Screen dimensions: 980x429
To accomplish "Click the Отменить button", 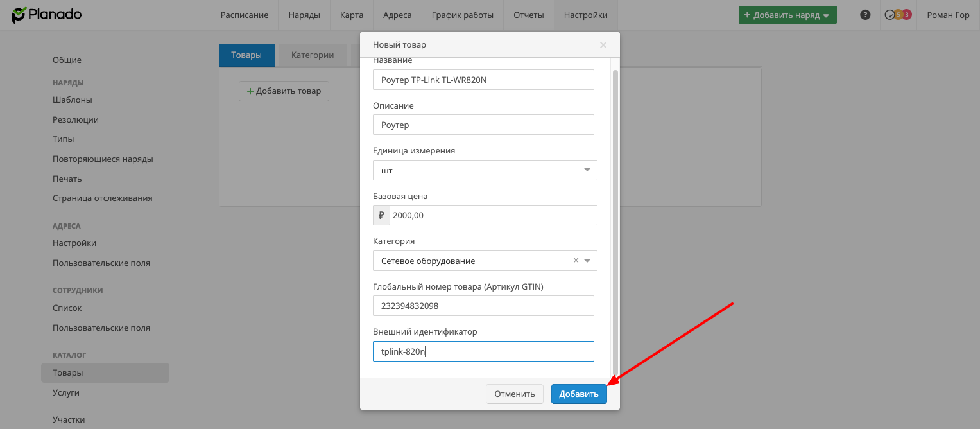I will [515, 394].
